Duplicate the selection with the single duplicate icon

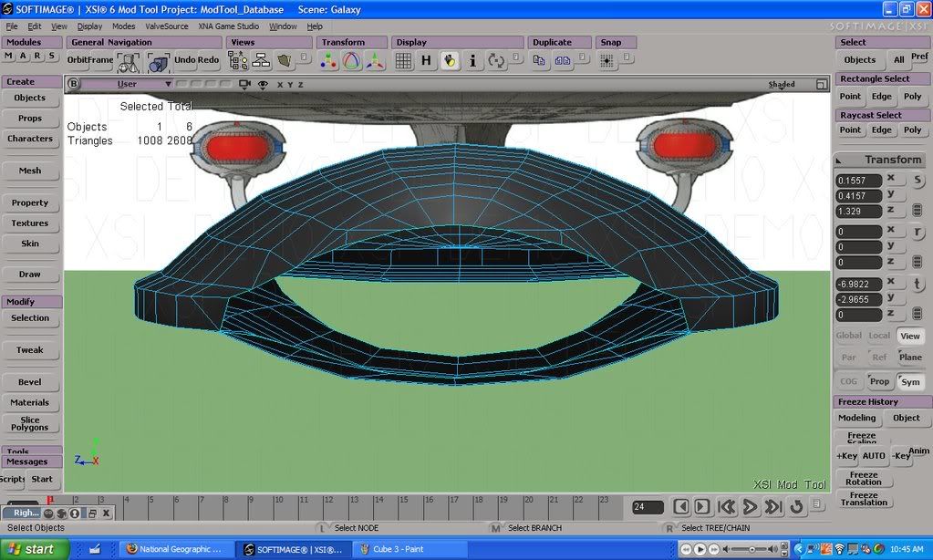tap(539, 61)
